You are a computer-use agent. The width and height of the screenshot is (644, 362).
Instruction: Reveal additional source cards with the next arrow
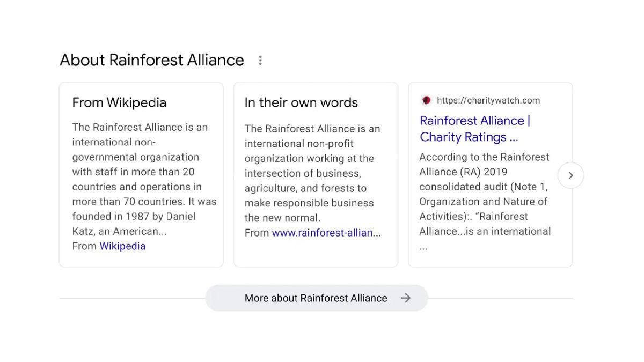pos(570,175)
